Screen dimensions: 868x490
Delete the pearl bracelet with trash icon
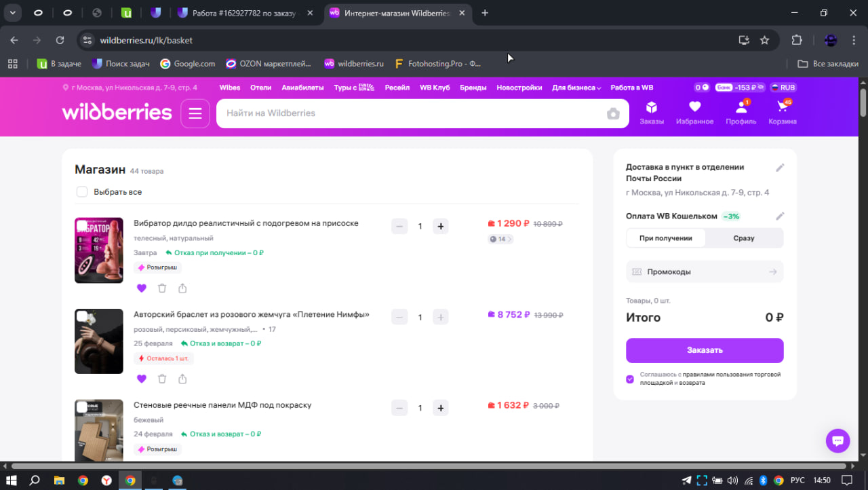click(x=162, y=379)
